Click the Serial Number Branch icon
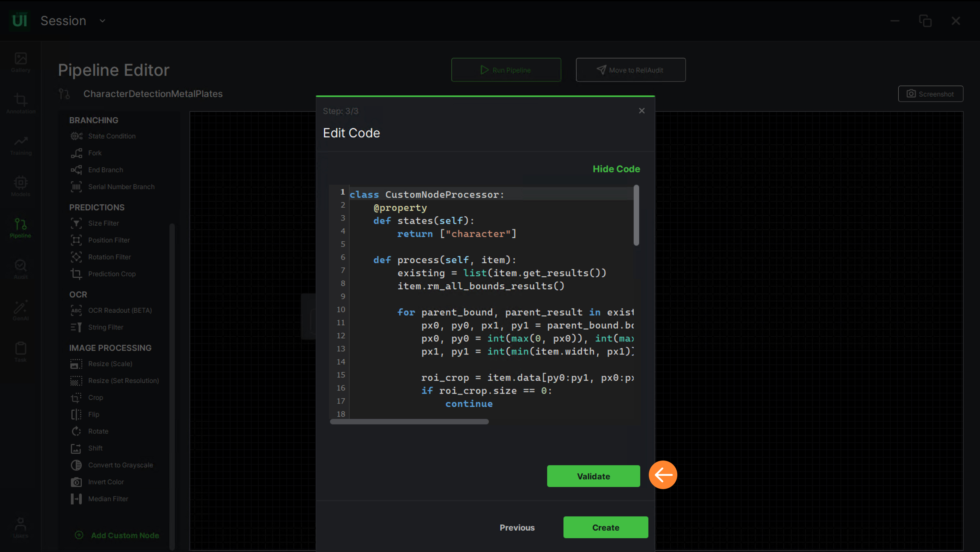This screenshot has width=980, height=552. [76, 187]
